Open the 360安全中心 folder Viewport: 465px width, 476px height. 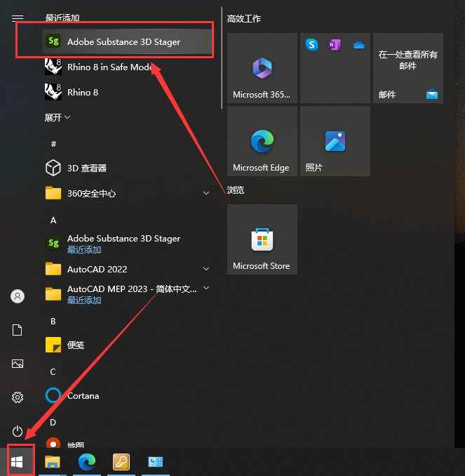[x=127, y=193]
